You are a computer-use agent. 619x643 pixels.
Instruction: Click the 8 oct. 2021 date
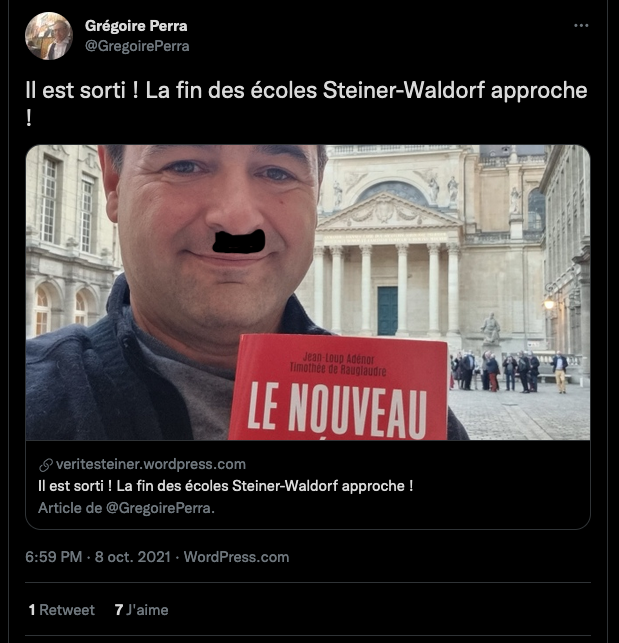(x=132, y=557)
